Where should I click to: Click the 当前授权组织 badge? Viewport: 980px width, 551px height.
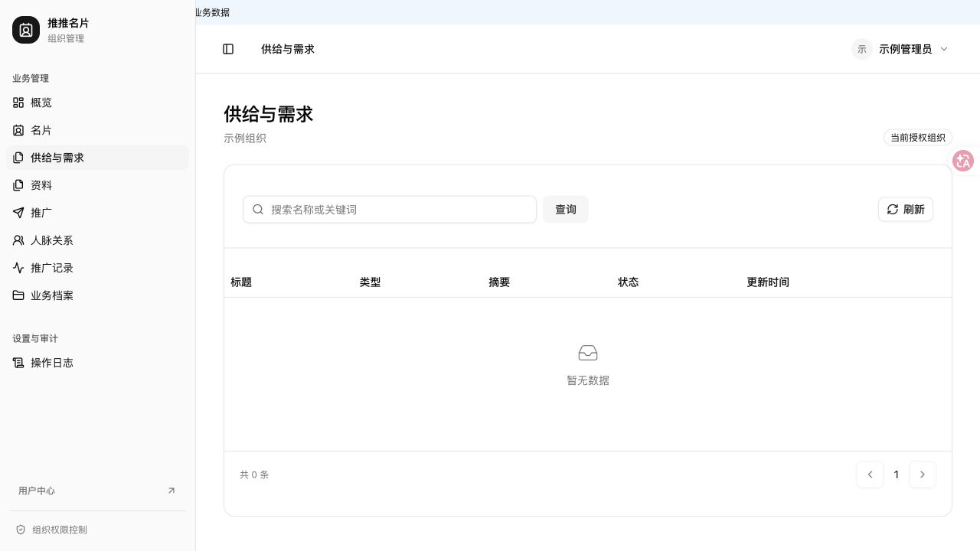[918, 138]
